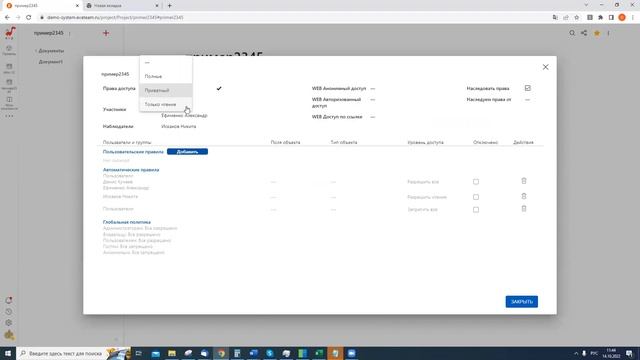Open the search magnifier icon in the header
This screenshot has height=360, width=640.
point(572,33)
